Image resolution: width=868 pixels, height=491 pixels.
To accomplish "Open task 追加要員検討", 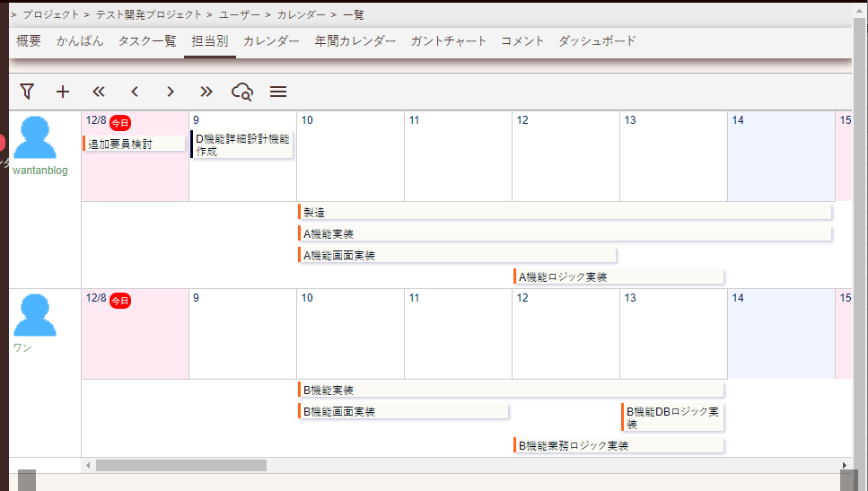I will tap(134, 144).
